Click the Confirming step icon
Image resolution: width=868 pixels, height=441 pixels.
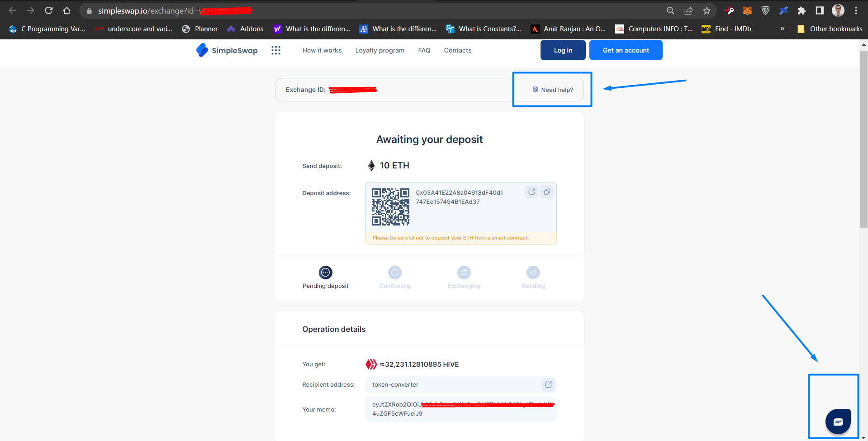395,273
